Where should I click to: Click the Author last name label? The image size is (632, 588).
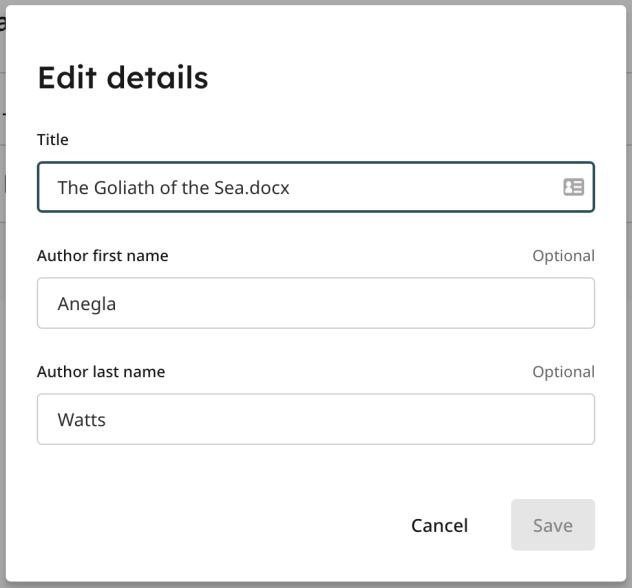[101, 372]
